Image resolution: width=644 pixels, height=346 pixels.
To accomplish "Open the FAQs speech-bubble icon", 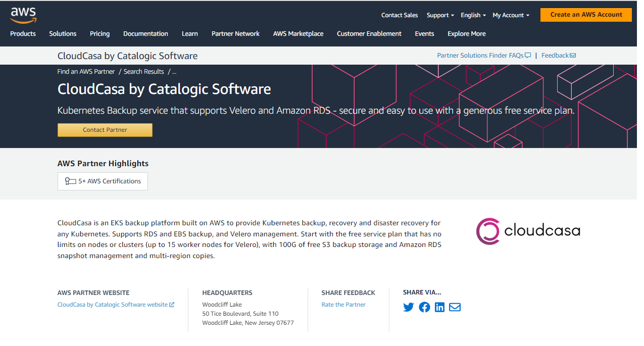I will (x=528, y=55).
